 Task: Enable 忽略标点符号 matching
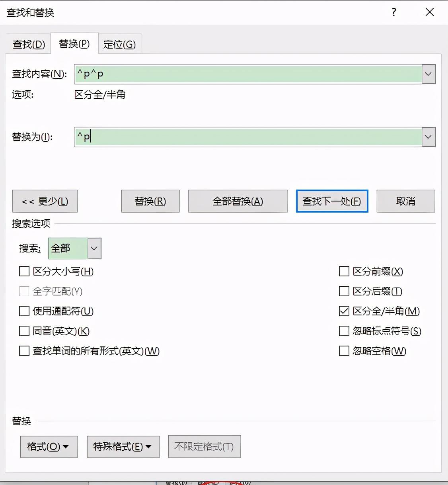[x=344, y=331]
